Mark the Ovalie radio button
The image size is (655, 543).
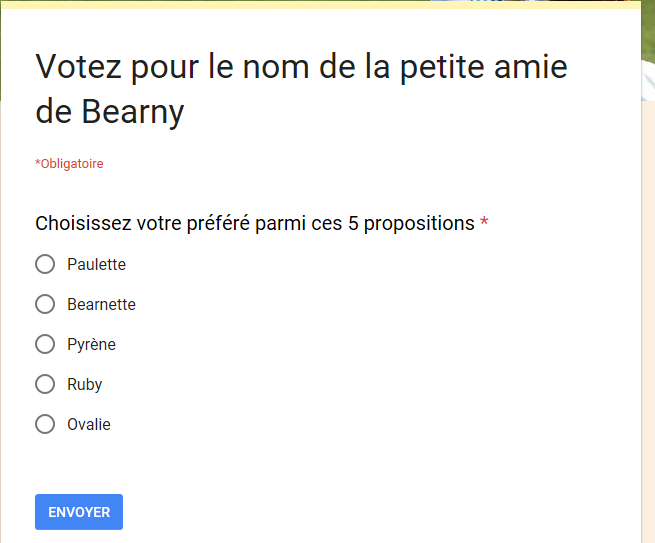(45, 424)
